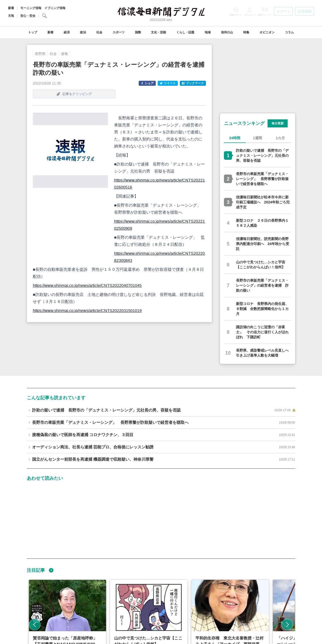Click イブニング信毎 top link

55,8
